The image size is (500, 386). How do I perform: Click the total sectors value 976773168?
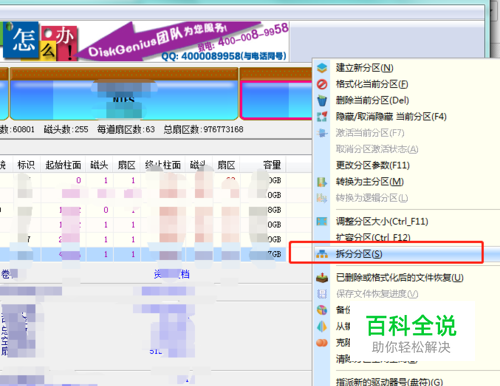(223, 129)
